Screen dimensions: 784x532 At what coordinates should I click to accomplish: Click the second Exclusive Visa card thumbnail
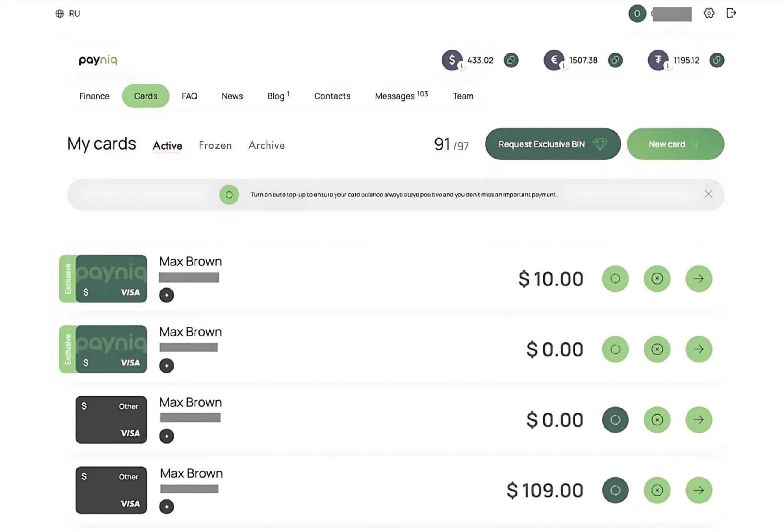pyautogui.click(x=103, y=349)
